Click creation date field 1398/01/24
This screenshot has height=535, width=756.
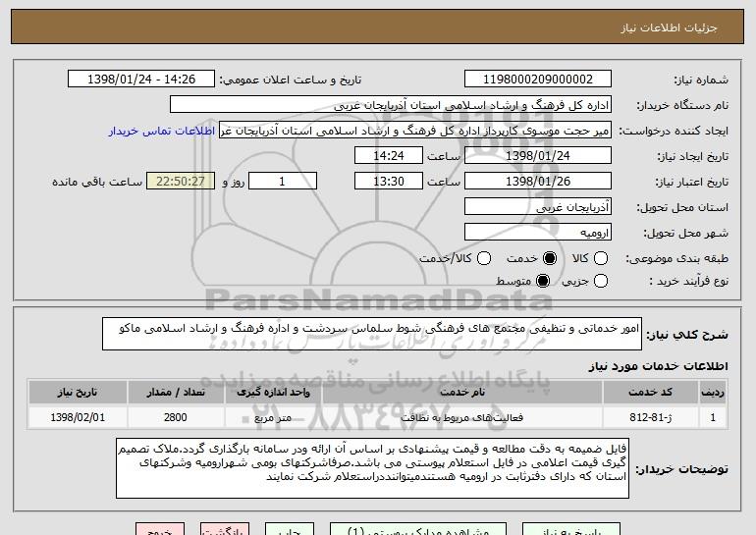[538, 156]
